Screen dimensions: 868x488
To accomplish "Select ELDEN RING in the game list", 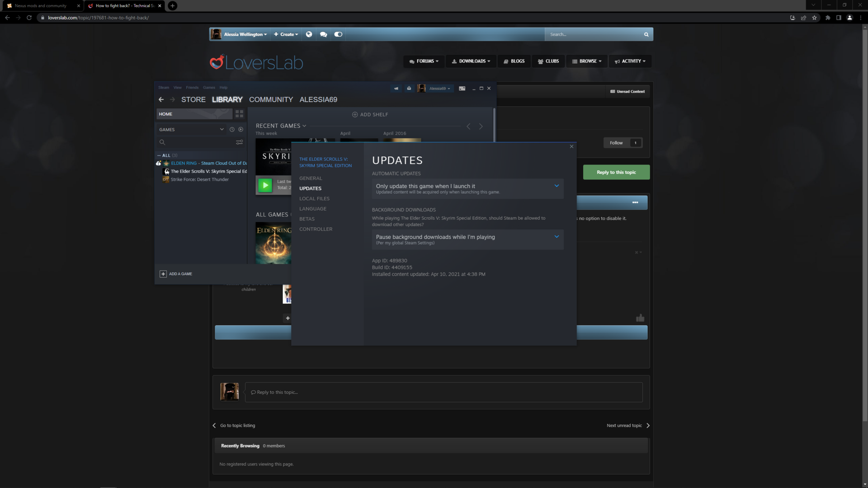I will (209, 164).
